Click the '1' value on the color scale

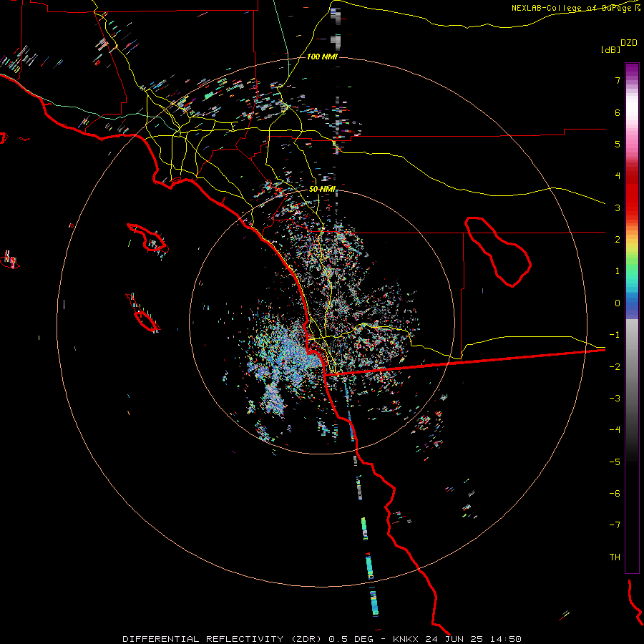pos(618,271)
